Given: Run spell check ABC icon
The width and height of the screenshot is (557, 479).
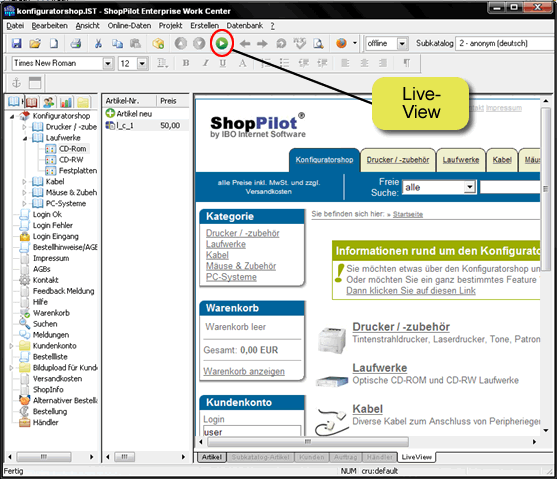Looking at the screenshot, I should pyautogui.click(x=299, y=43).
